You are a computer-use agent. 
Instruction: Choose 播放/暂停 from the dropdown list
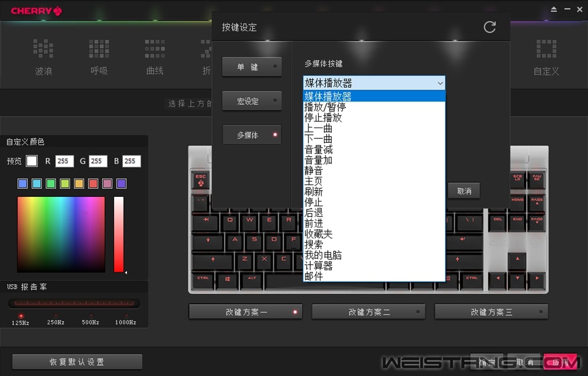pos(374,107)
